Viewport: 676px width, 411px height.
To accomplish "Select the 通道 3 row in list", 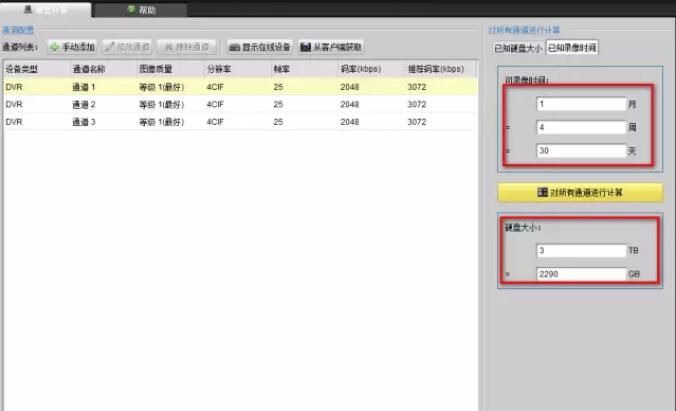I will (x=240, y=121).
